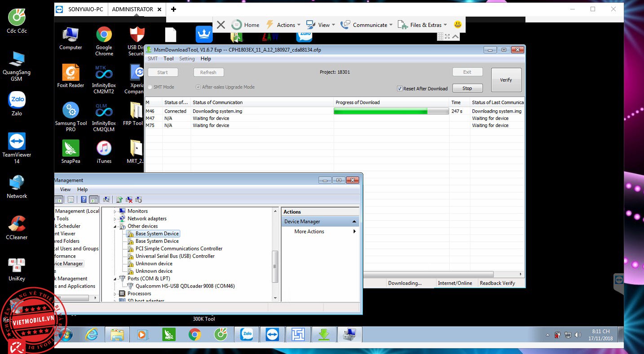The width and height of the screenshot is (644, 354).
Task: Collapse the Other devices node
Action: tap(115, 227)
